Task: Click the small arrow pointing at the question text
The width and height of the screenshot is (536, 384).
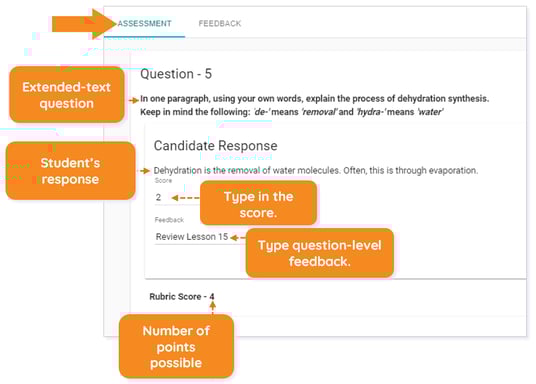Action: coord(134,101)
